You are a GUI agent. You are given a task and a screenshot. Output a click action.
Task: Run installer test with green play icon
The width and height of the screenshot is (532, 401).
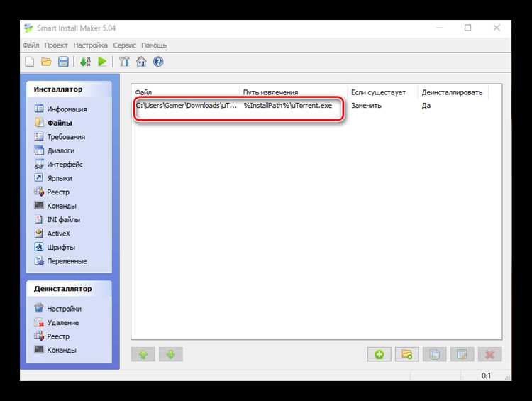tap(102, 62)
